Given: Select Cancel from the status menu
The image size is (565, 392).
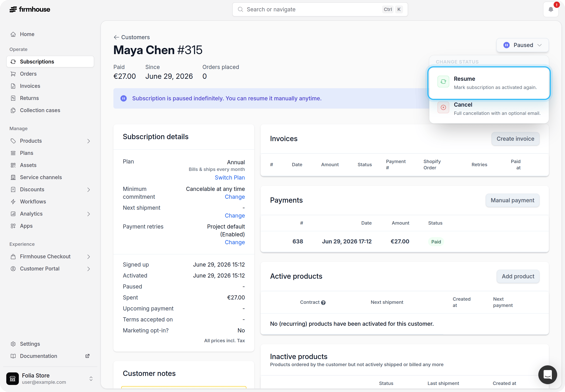Looking at the screenshot, I should click(x=489, y=109).
